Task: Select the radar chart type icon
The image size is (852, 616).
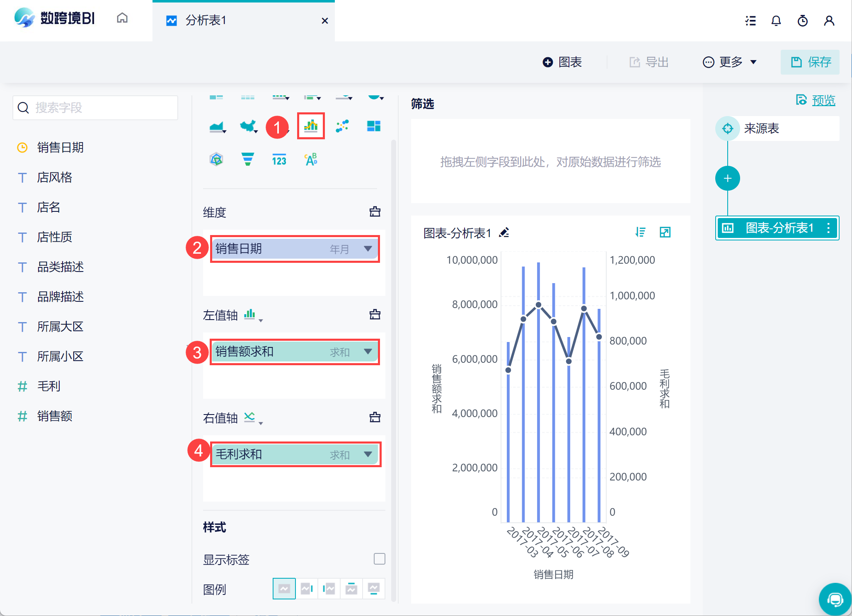Action: click(x=216, y=159)
